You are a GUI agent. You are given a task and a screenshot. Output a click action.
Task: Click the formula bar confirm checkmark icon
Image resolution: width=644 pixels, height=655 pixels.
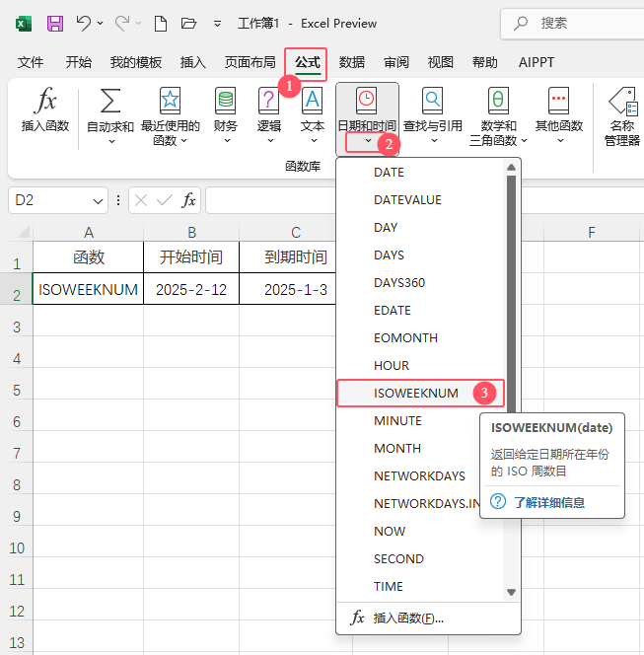(164, 201)
